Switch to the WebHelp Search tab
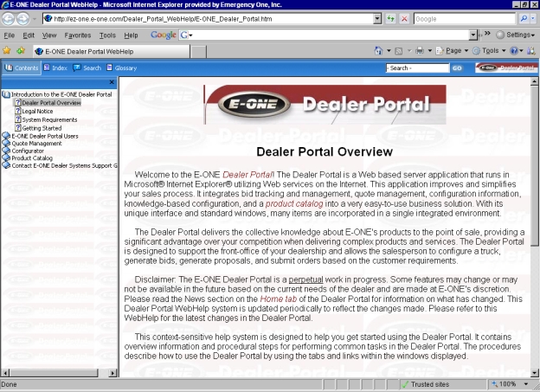The width and height of the screenshot is (540, 392). click(87, 67)
